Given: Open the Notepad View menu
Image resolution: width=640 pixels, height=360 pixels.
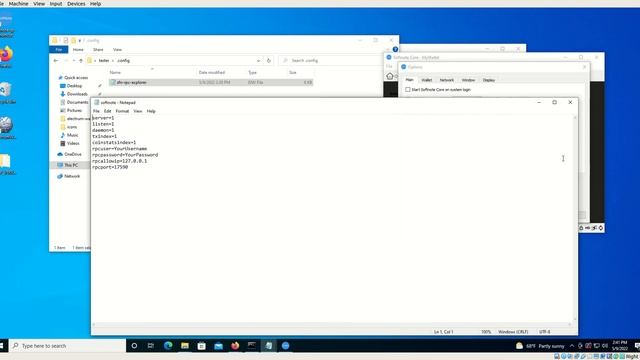Looking at the screenshot, I should [x=138, y=111].
